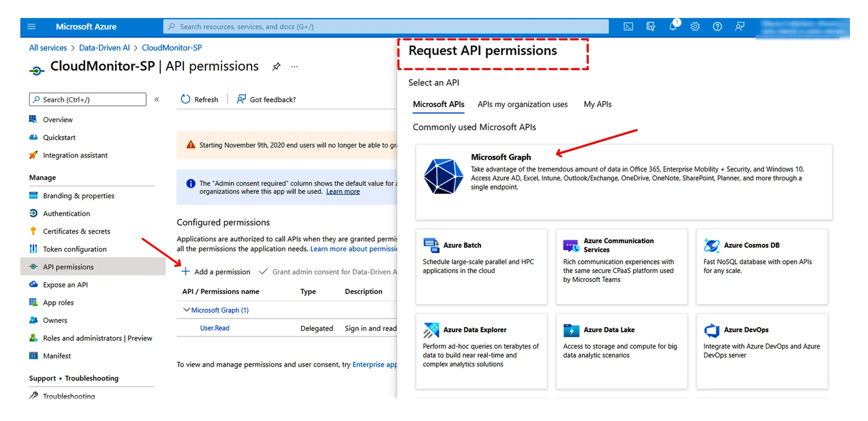Select the Azure Data Lake card
Image resolution: width=868 pixels, height=421 pixels.
(622, 351)
